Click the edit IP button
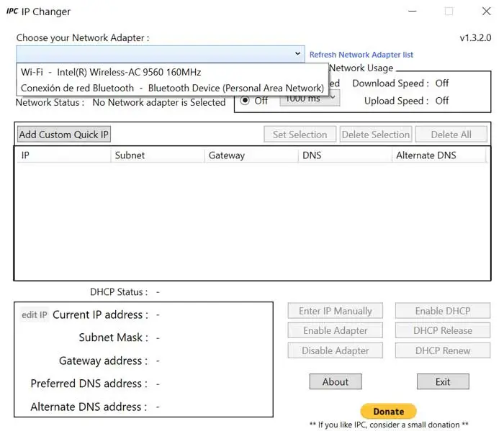This screenshot has height=431, width=504. point(34,314)
